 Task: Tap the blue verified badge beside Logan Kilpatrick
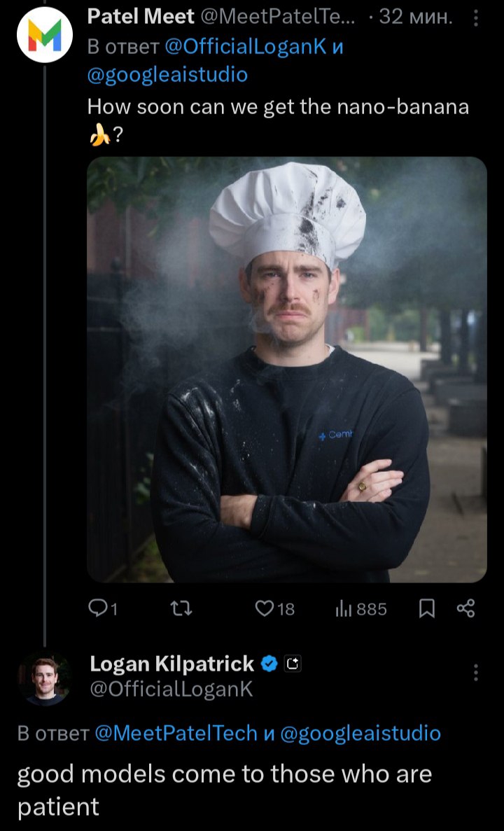(269, 664)
